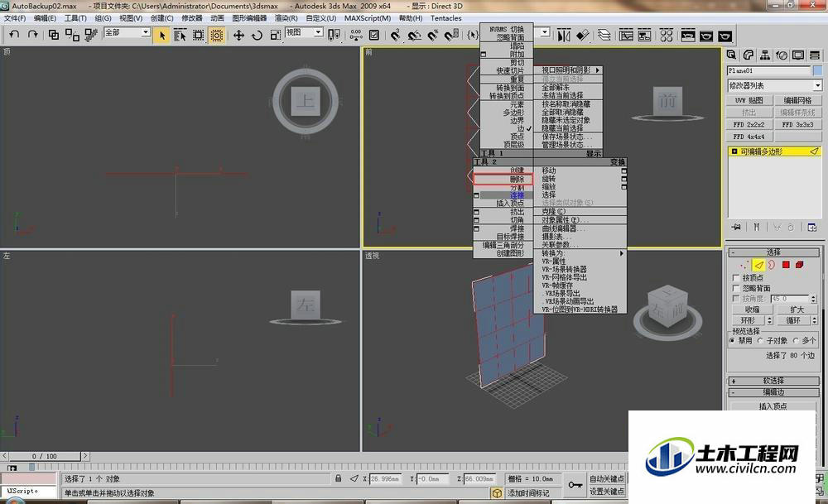Toggle the selection lock padlock icon

click(338, 478)
